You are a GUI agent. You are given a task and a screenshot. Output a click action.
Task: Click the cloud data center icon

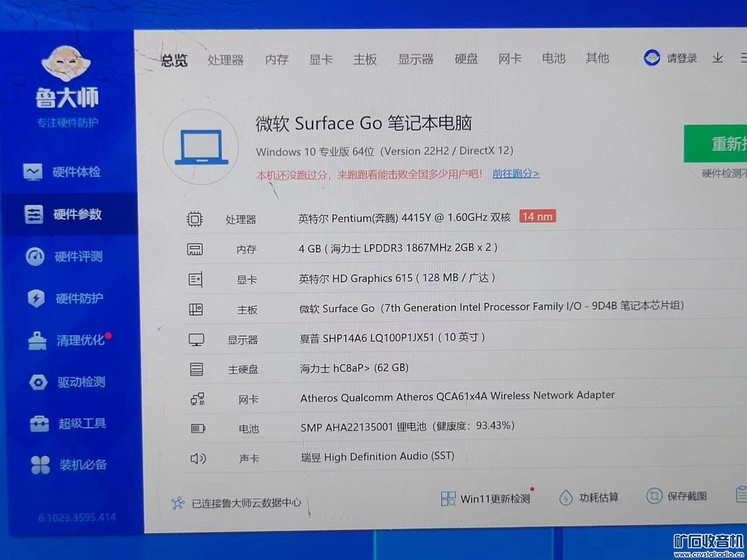178,503
